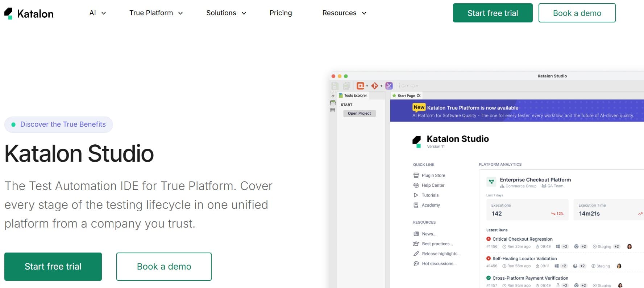
Task: Click the Execution Time 14m21s card
Action: click(x=609, y=210)
